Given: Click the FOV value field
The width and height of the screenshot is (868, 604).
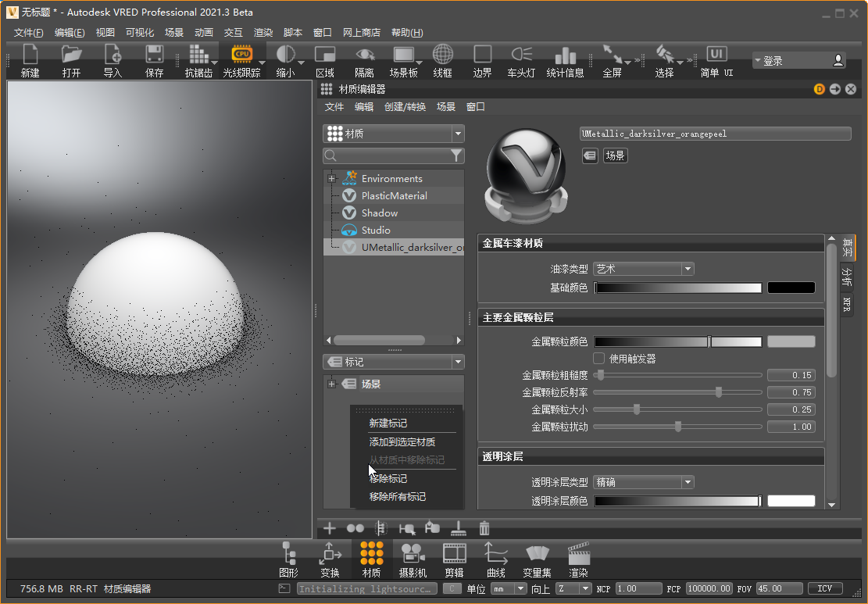Looking at the screenshot, I should coord(778,588).
